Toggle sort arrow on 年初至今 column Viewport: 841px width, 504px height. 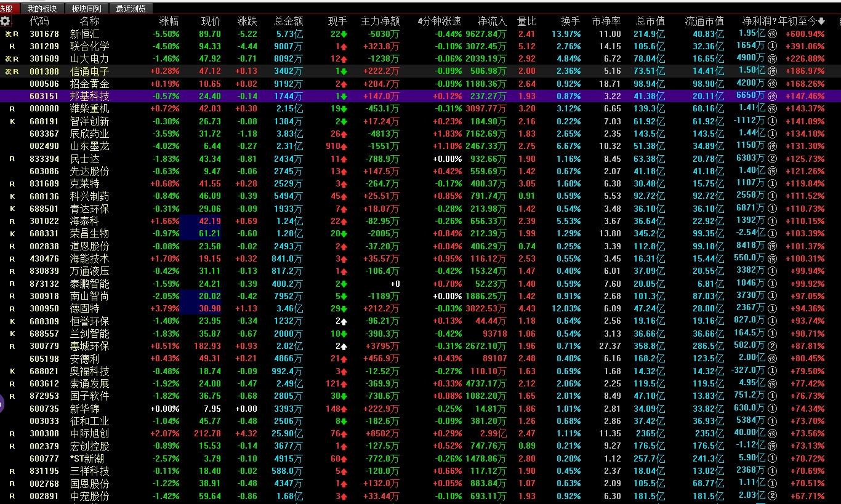(821, 22)
